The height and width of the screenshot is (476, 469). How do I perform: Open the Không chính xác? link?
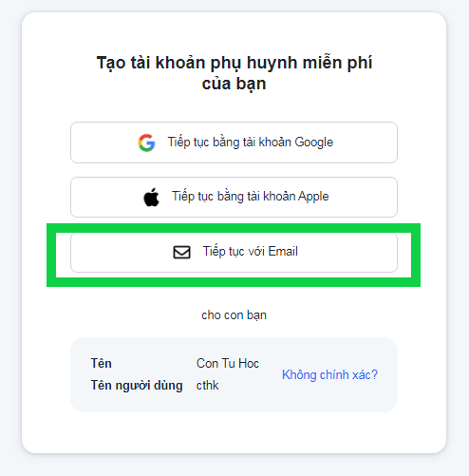(x=329, y=374)
